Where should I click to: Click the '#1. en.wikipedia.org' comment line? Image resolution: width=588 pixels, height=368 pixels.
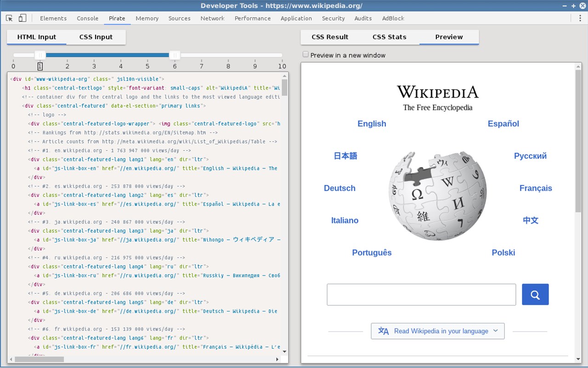pyautogui.click(x=109, y=150)
